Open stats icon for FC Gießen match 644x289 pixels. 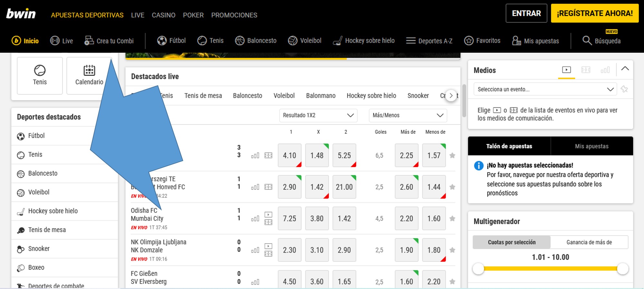[x=255, y=282]
